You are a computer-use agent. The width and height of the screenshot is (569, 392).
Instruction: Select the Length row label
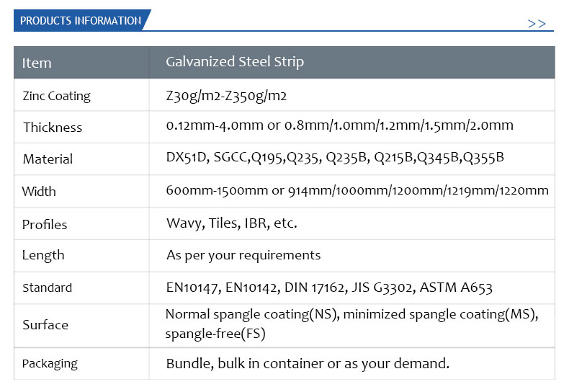(x=43, y=256)
